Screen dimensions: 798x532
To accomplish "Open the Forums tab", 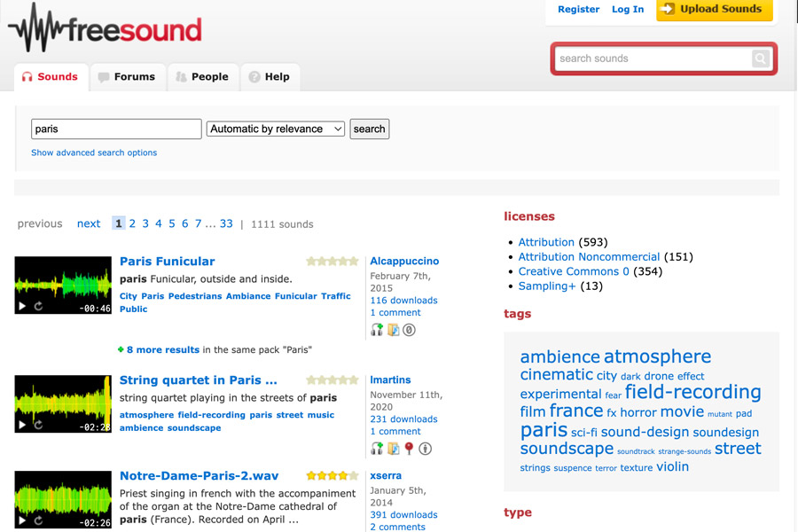I will pyautogui.click(x=128, y=77).
